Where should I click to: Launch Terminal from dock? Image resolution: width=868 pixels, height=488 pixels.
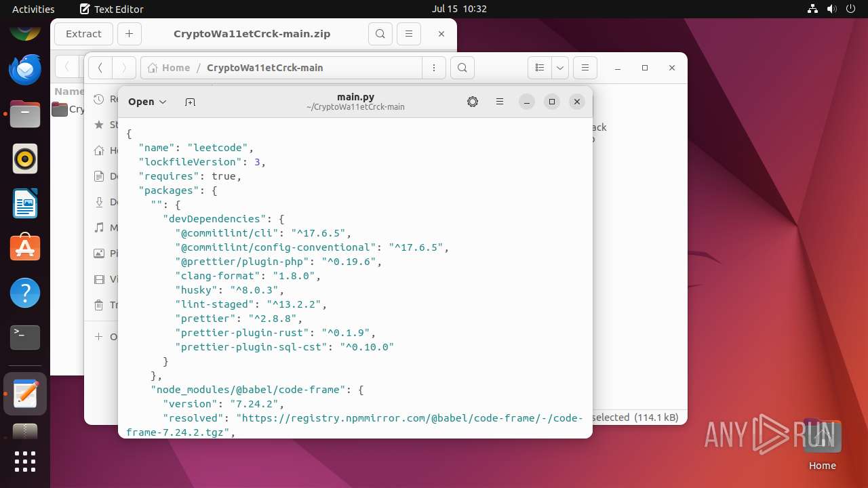click(x=25, y=338)
